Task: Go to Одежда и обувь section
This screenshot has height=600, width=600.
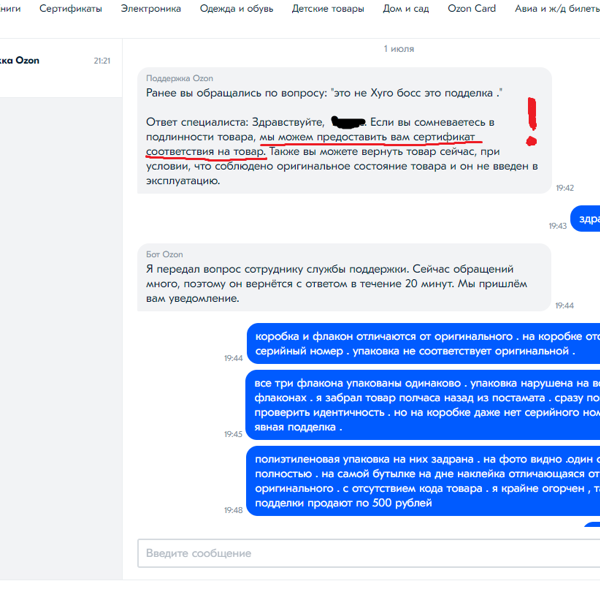Action: (x=236, y=8)
